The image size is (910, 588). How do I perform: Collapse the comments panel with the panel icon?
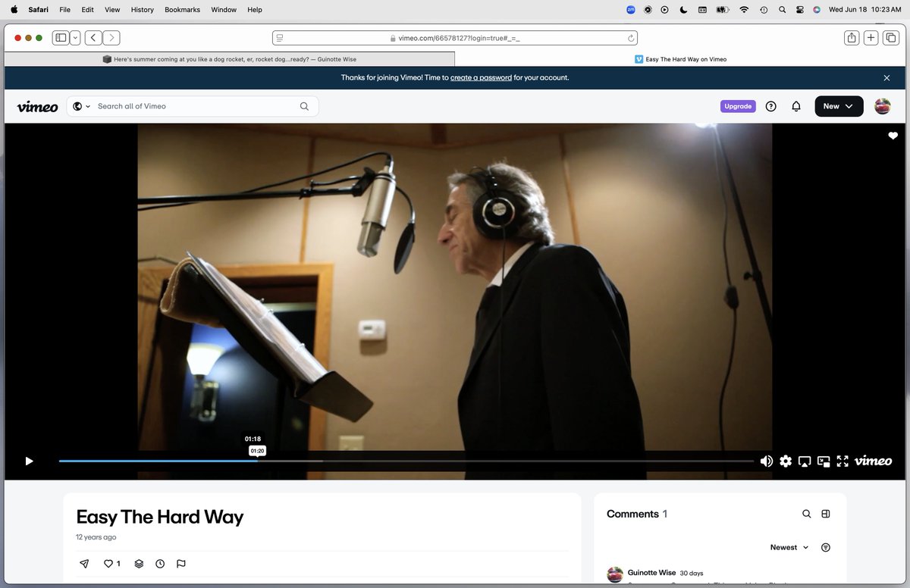(x=826, y=514)
